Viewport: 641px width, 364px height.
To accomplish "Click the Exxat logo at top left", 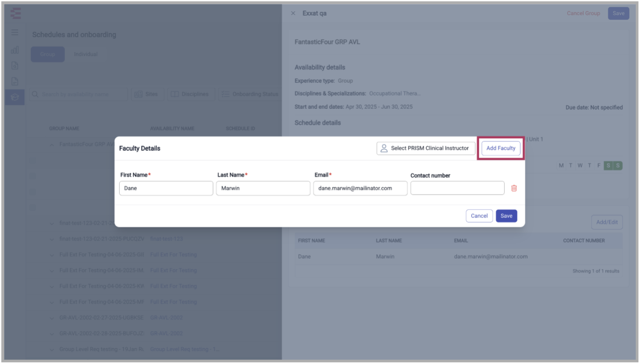I will coord(15,13).
